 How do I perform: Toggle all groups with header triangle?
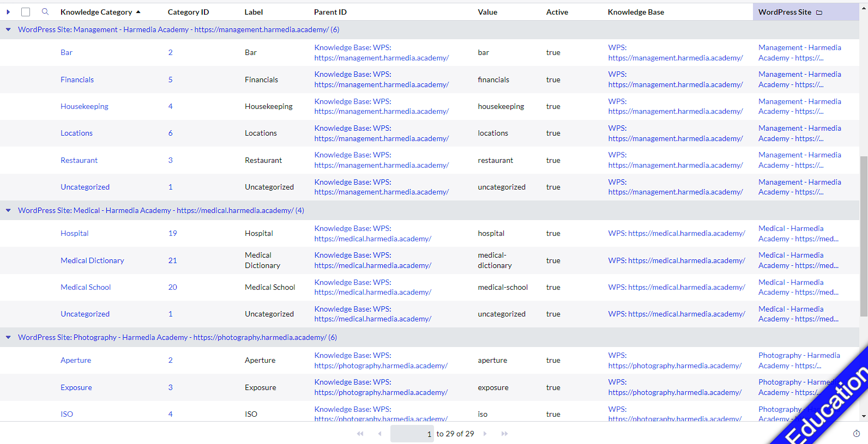8,12
